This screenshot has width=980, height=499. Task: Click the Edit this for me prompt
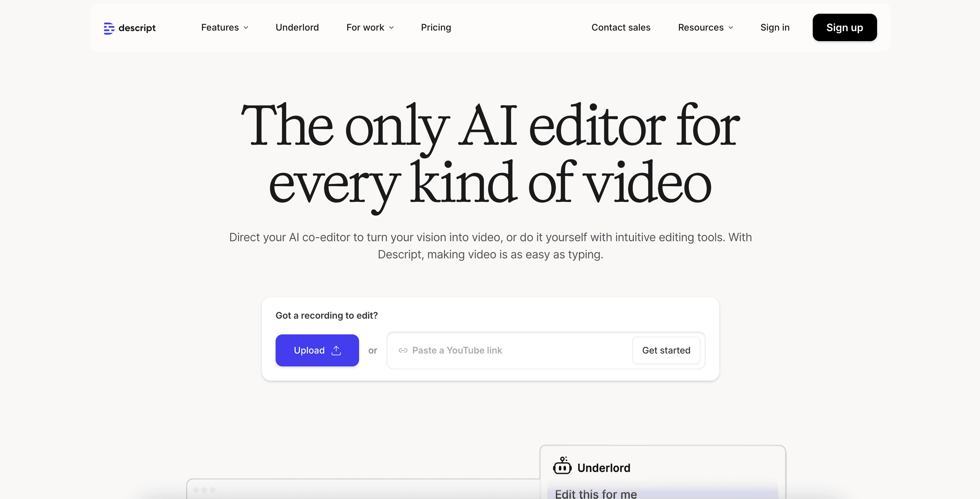(x=596, y=494)
